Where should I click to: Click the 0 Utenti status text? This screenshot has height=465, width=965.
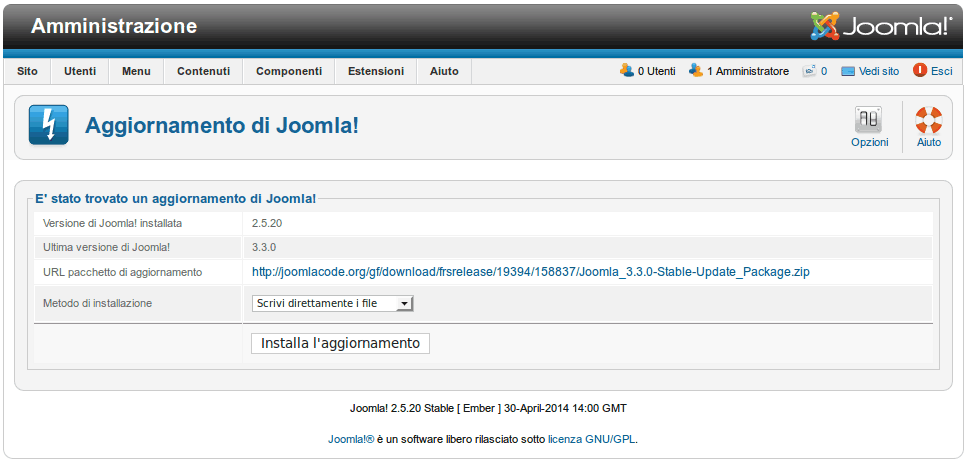click(657, 71)
